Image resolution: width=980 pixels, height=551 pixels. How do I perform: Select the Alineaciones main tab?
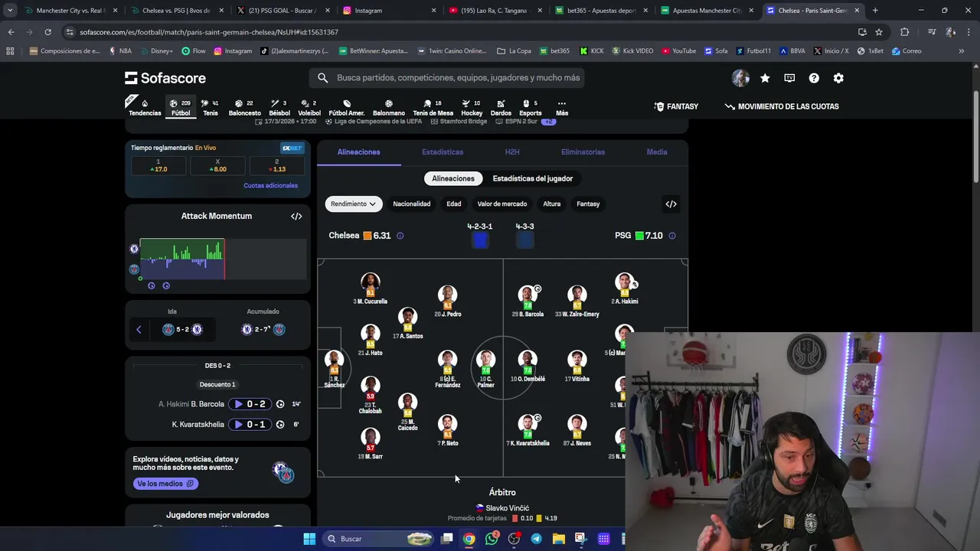pos(358,152)
